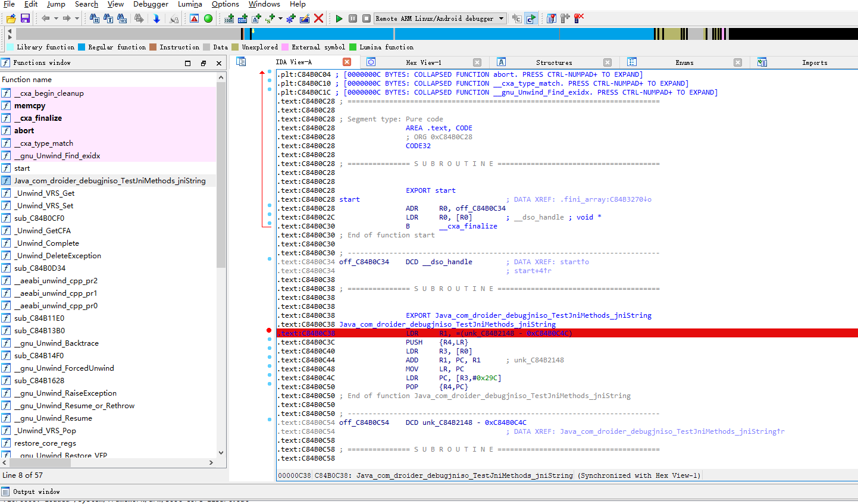
Task: Click the green s string-type icon
Action: pyautogui.click(x=270, y=18)
